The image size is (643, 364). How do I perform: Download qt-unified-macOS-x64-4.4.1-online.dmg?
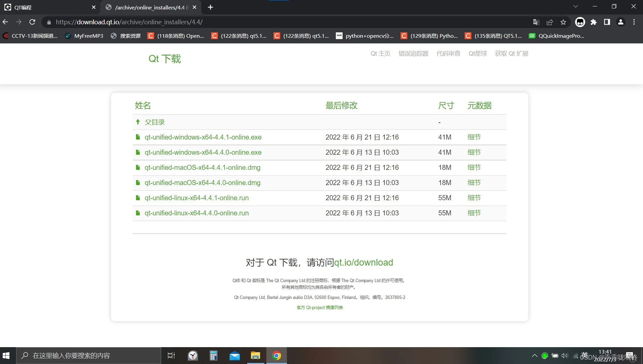pyautogui.click(x=202, y=168)
